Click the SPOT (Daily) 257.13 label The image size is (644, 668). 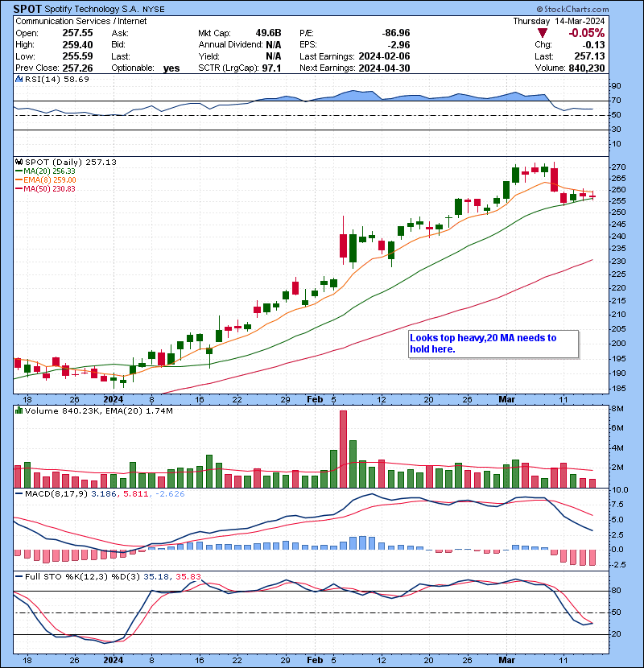[71, 162]
